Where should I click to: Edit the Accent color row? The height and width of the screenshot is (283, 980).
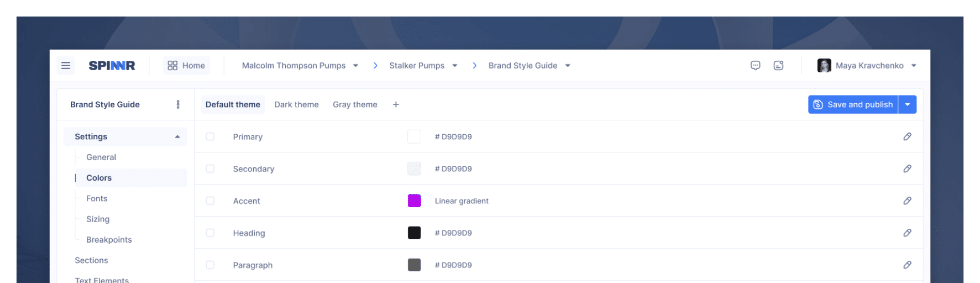tap(907, 201)
